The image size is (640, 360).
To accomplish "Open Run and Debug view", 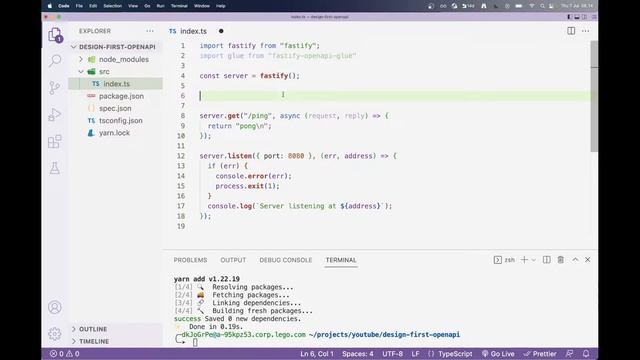I will pos(55,115).
